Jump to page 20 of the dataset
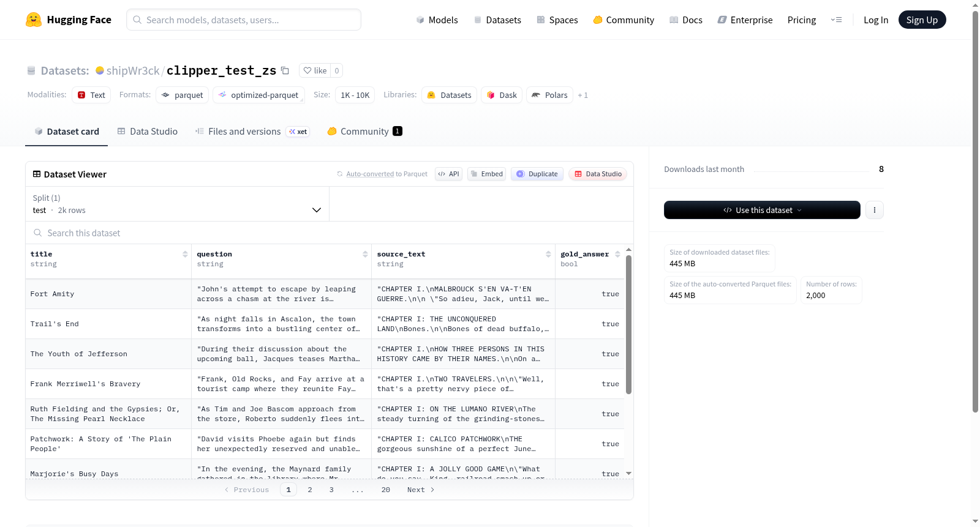 coord(386,490)
